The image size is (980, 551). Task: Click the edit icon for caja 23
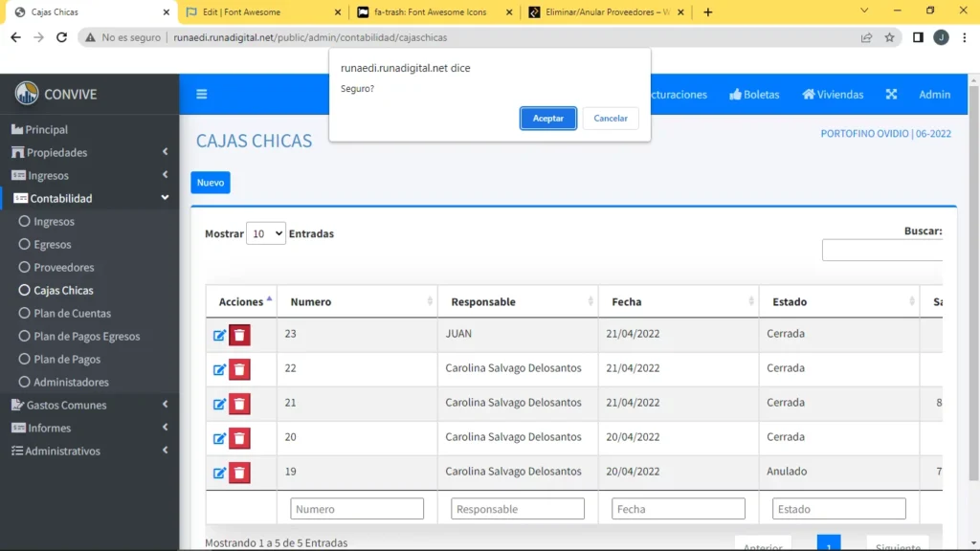click(219, 335)
